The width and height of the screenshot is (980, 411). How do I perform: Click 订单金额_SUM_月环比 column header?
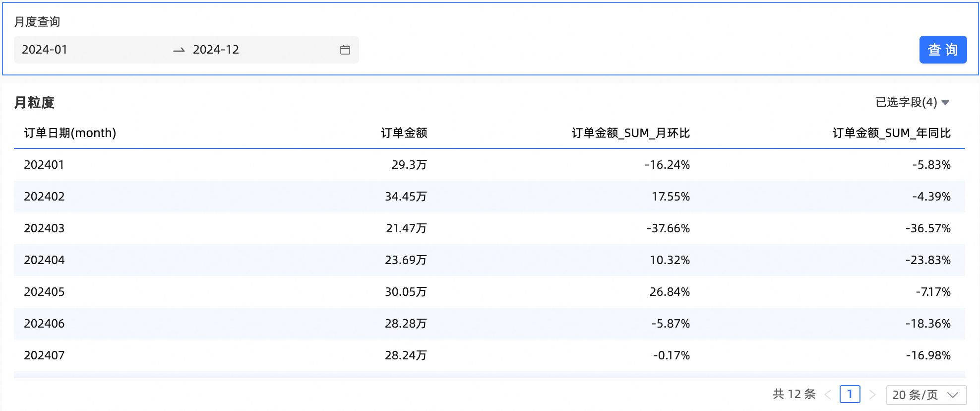point(630,133)
